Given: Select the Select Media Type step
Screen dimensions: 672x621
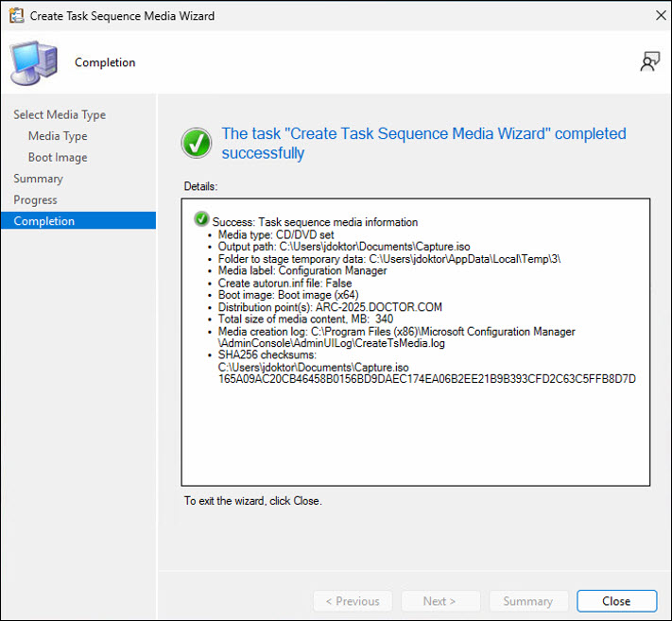Looking at the screenshot, I should coord(60,114).
